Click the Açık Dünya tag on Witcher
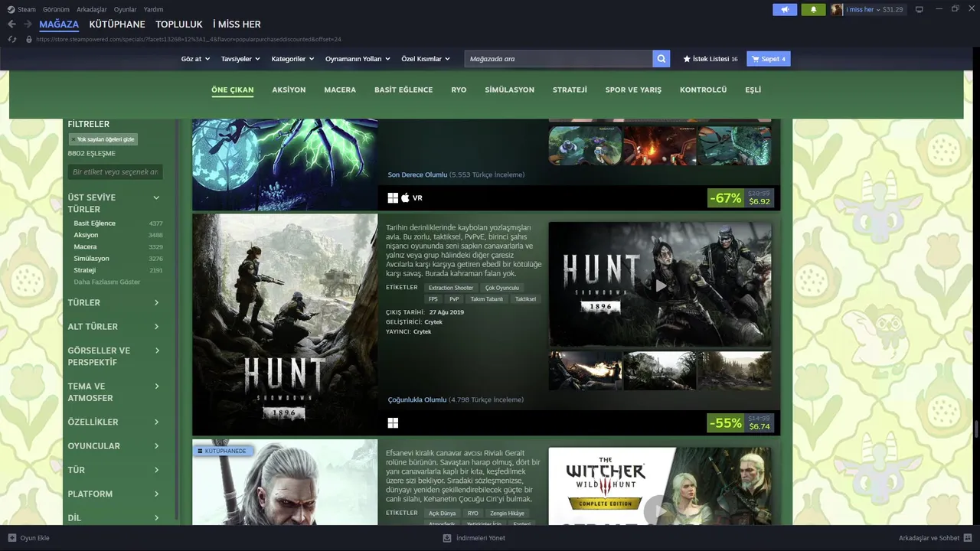Image resolution: width=980 pixels, height=551 pixels. click(x=443, y=514)
